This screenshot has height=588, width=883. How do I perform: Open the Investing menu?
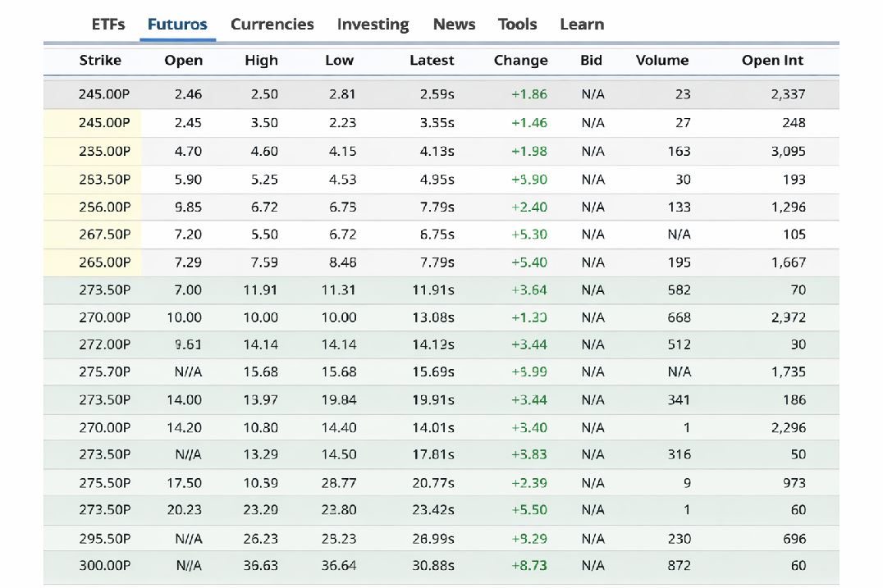[373, 25]
